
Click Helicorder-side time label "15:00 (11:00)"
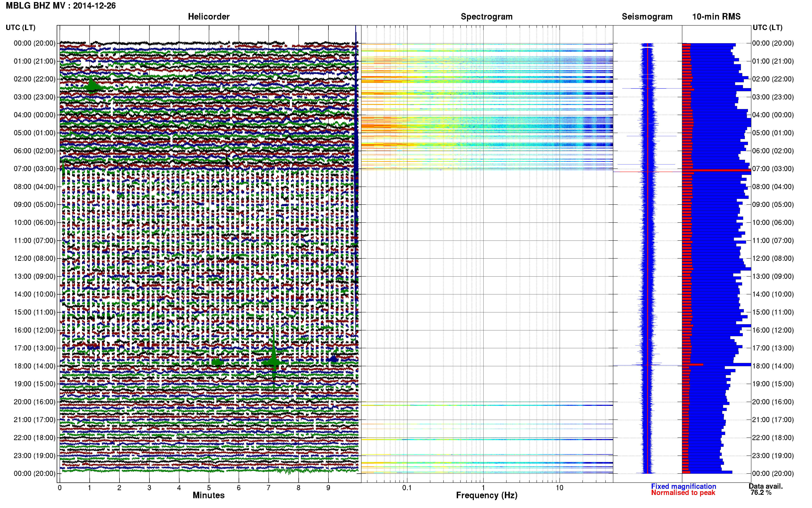[35, 312]
